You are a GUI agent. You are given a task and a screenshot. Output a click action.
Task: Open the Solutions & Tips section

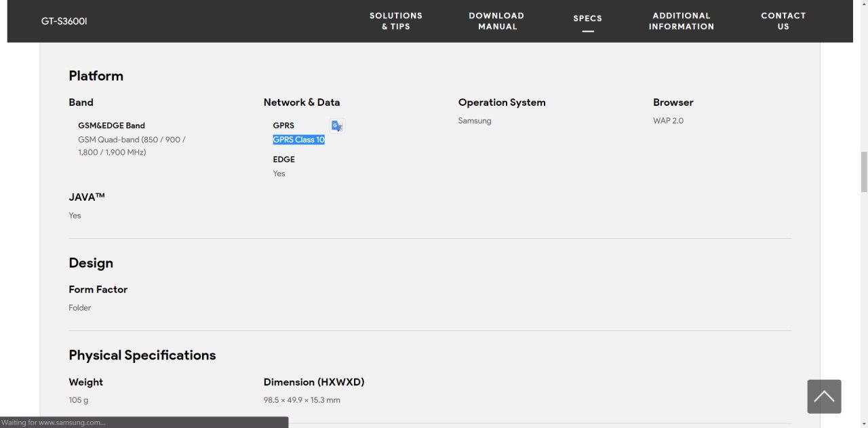[x=395, y=21]
